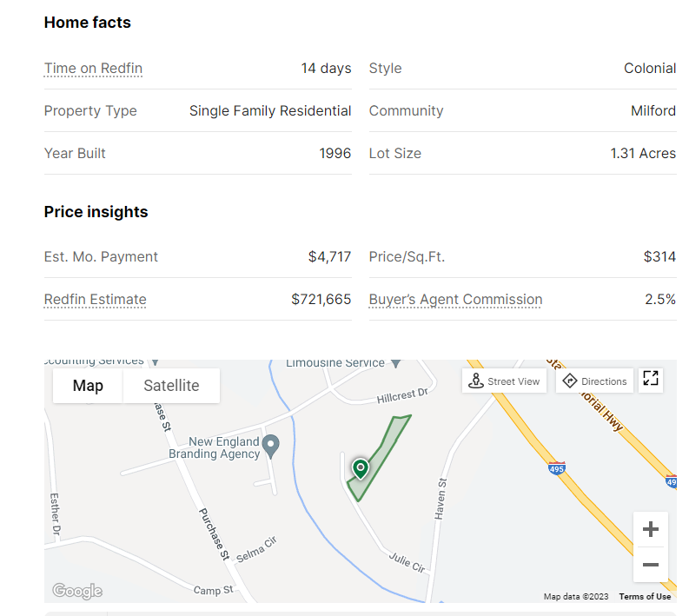Open the Time on Redfin tooltip
This screenshot has height=616, width=689.
[93, 69]
